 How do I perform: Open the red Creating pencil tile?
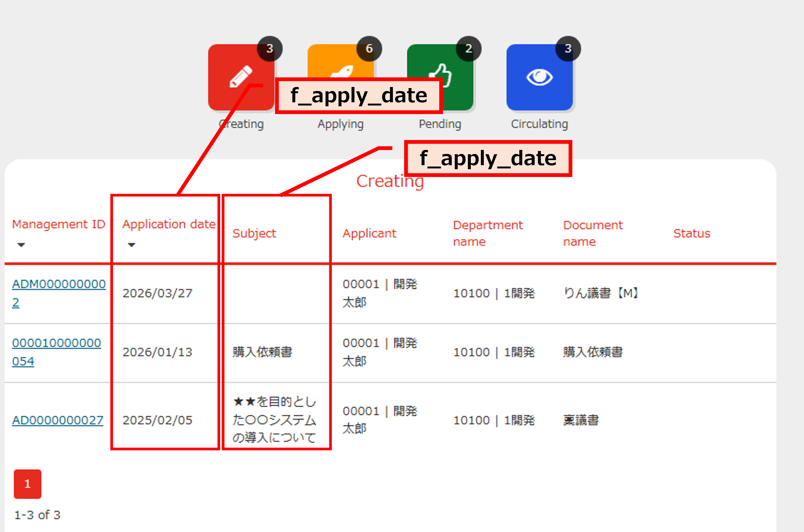tap(241, 77)
